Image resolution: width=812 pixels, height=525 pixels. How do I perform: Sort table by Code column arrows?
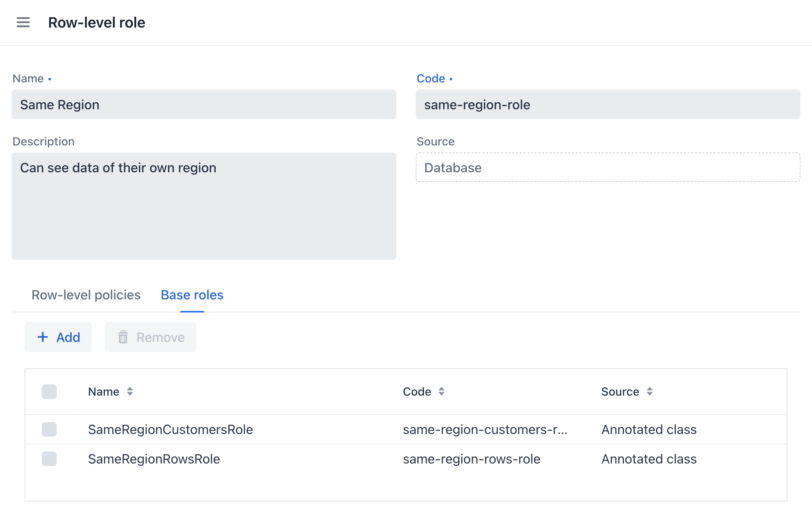441,392
